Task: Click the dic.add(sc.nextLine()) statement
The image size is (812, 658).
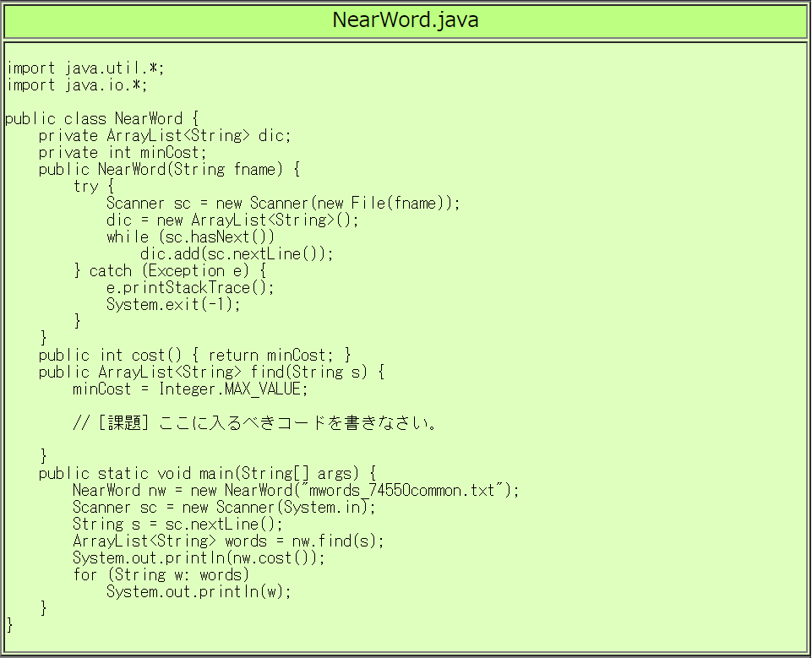Action: pyautogui.click(x=237, y=254)
